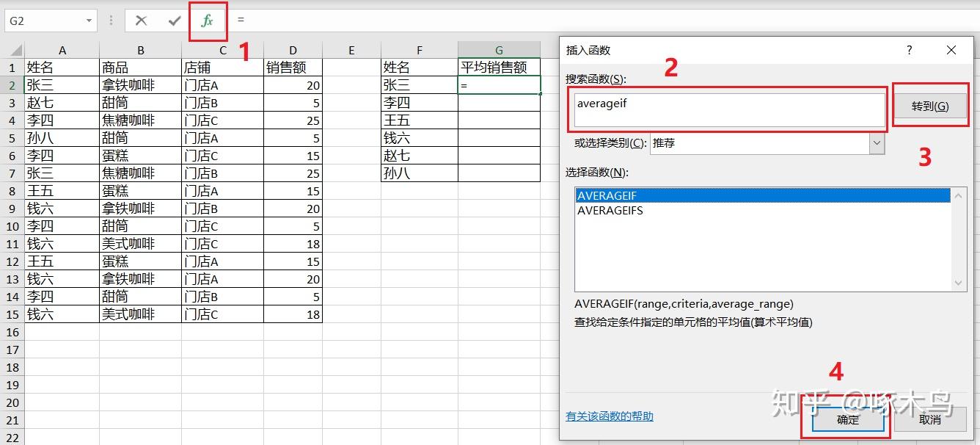The image size is (980, 445).
Task: Click the 确定 button
Action: (x=848, y=420)
